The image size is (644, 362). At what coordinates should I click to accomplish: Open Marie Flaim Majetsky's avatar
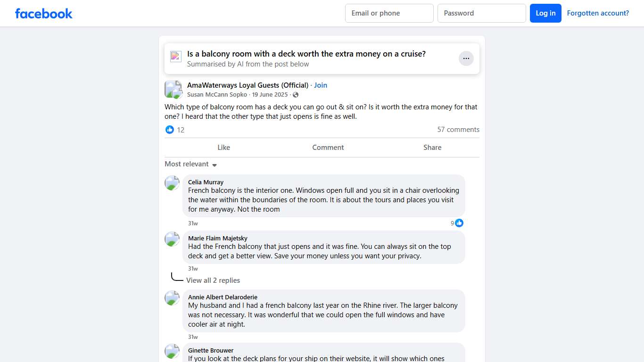click(x=172, y=239)
